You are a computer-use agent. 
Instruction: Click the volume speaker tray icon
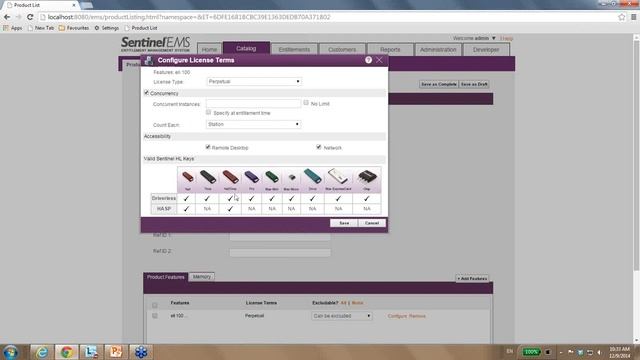pos(600,352)
